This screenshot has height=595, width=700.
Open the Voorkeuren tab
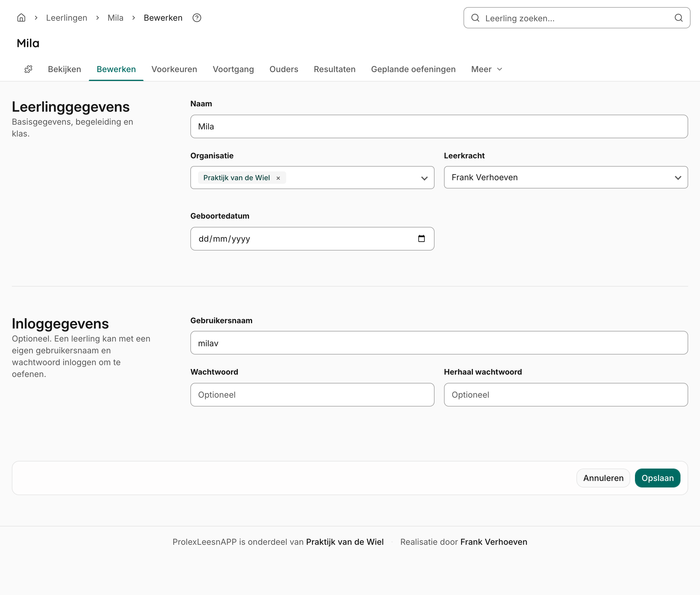click(174, 69)
